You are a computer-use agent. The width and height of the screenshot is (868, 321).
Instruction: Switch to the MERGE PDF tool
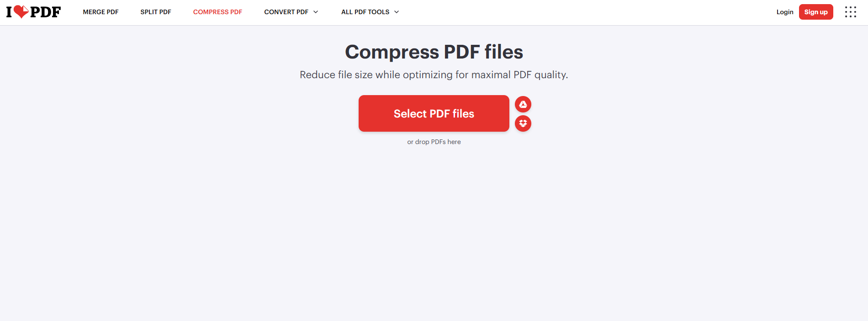[101, 12]
